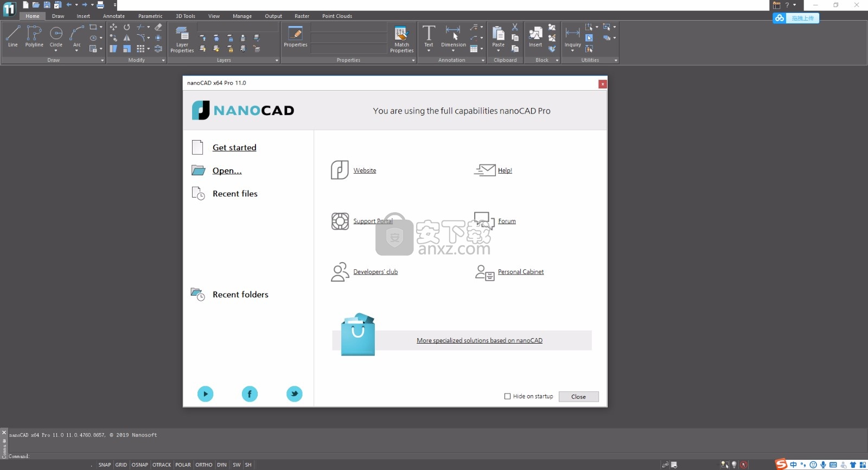868x470 pixels.
Task: Expand the Utilities panel
Action: click(616, 60)
